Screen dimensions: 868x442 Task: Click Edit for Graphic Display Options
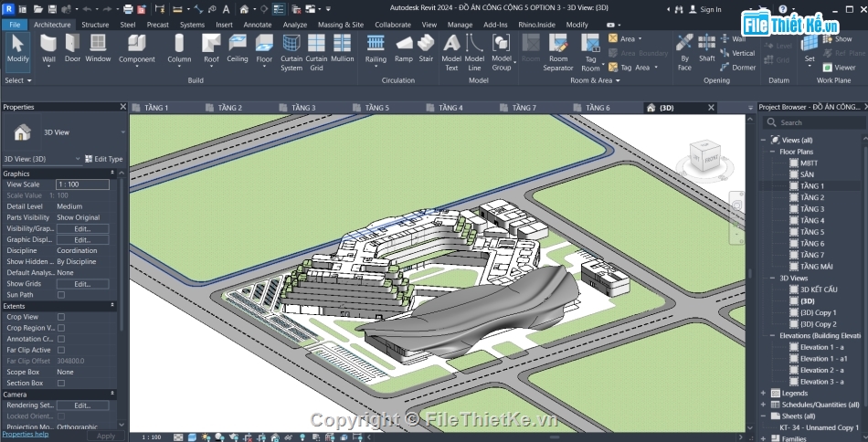point(82,239)
